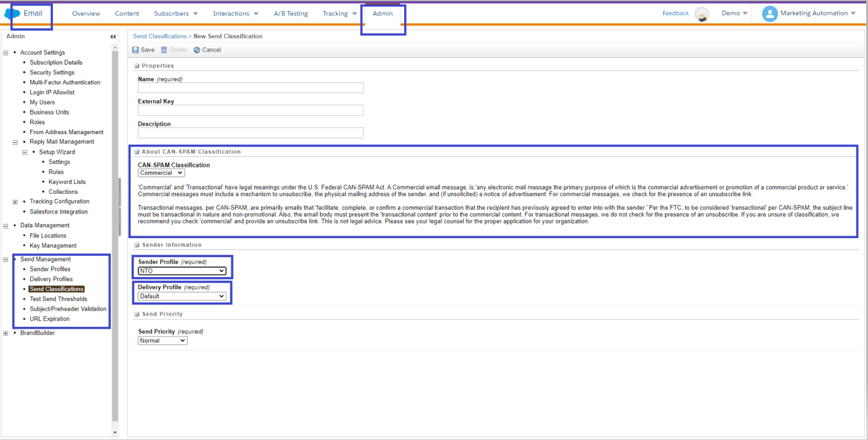Open the Feedback link
Screen dimensions: 868x440
coord(675,14)
